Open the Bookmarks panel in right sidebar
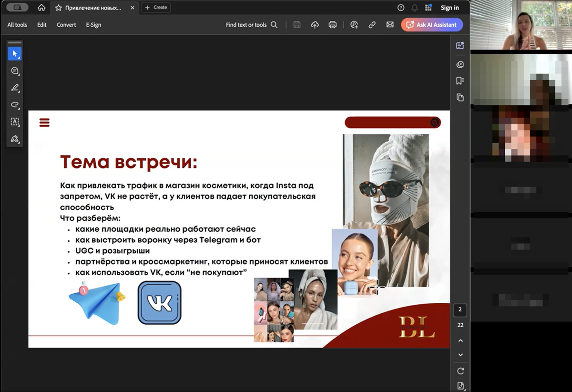The height and width of the screenshot is (392, 572). [460, 81]
